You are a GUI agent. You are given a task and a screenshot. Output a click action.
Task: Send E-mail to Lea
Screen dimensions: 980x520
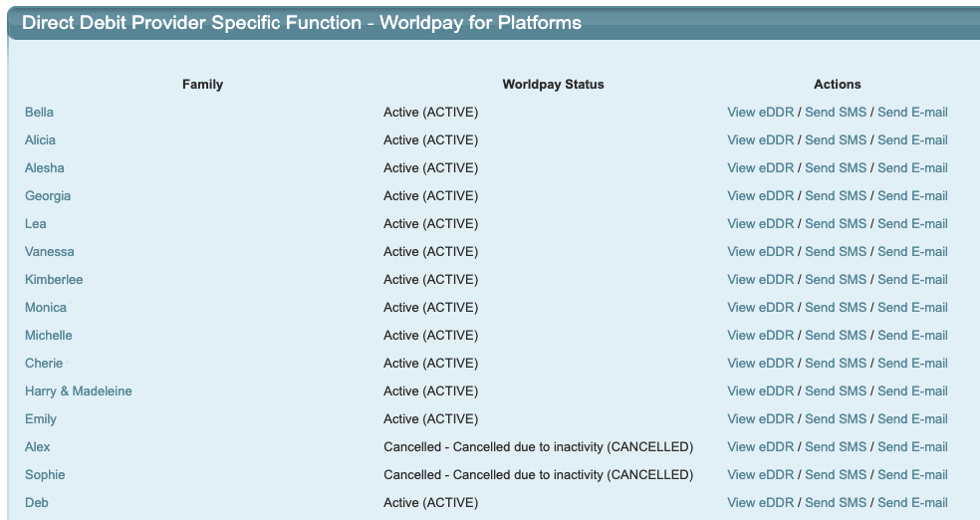point(912,224)
